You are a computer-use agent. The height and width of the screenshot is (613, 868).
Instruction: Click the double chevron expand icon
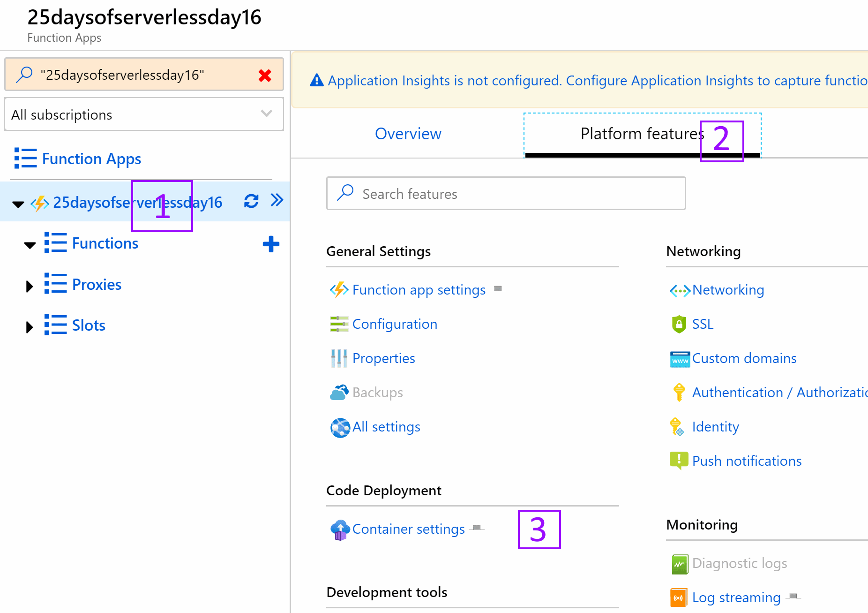pos(277,200)
